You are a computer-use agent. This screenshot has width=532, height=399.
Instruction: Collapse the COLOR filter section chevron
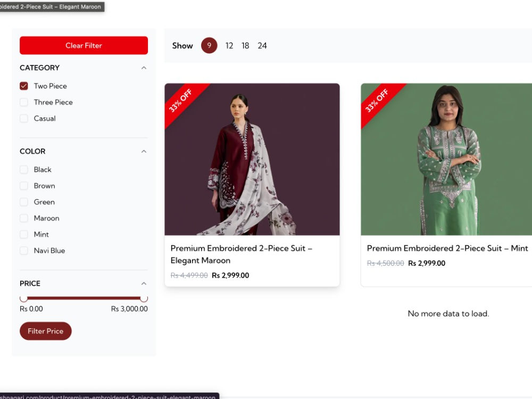click(144, 151)
